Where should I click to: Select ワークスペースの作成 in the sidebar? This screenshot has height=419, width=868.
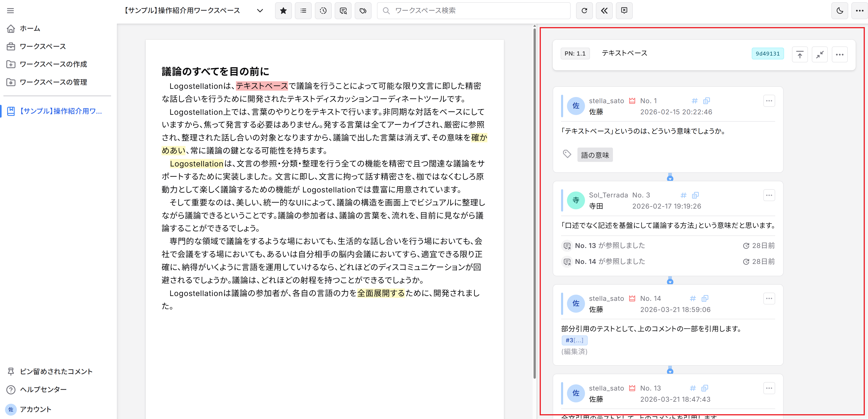click(47, 64)
